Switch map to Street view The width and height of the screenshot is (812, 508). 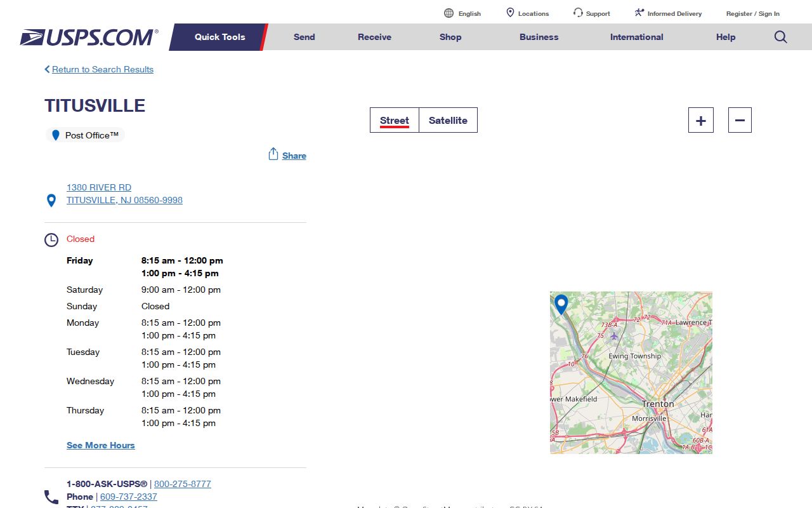click(395, 120)
